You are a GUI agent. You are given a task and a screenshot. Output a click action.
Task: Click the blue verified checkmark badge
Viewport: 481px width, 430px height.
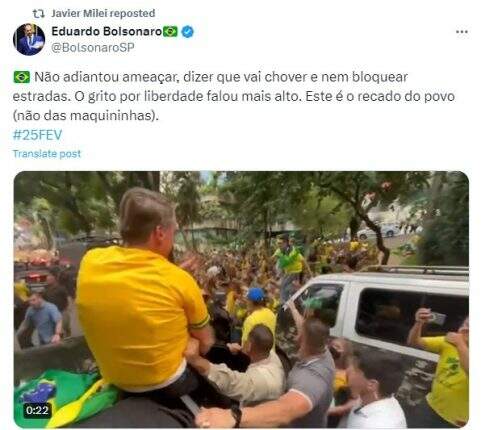click(x=188, y=32)
